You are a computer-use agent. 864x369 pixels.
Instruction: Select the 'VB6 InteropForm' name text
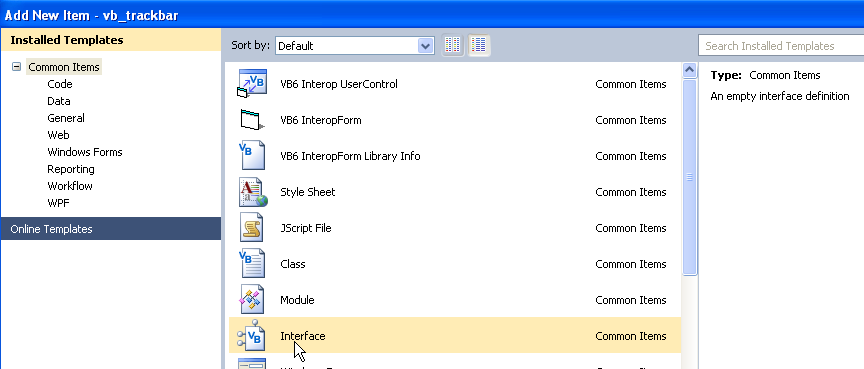(321, 120)
